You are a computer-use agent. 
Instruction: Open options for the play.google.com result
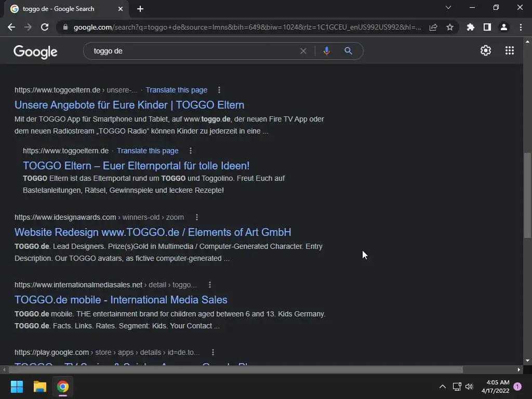point(212,352)
